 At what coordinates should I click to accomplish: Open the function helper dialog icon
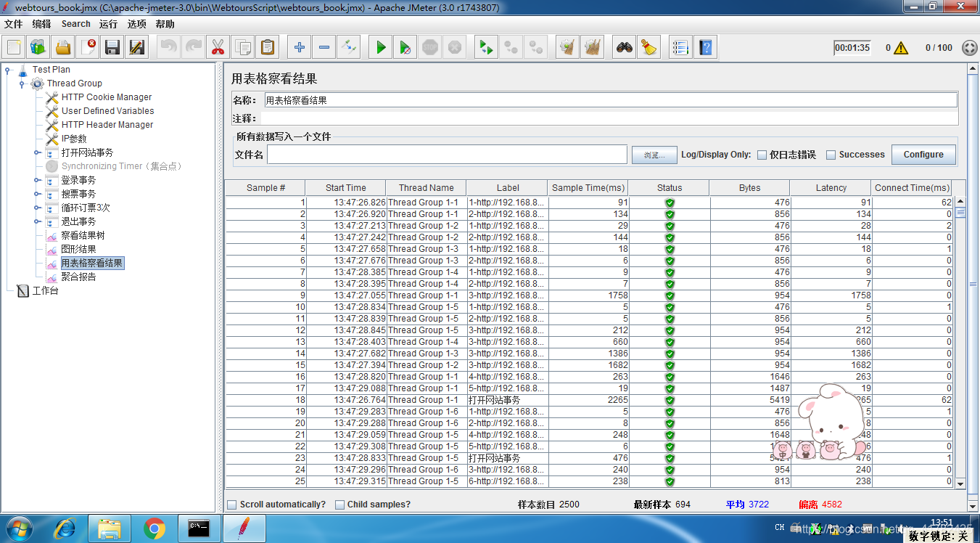[680, 48]
